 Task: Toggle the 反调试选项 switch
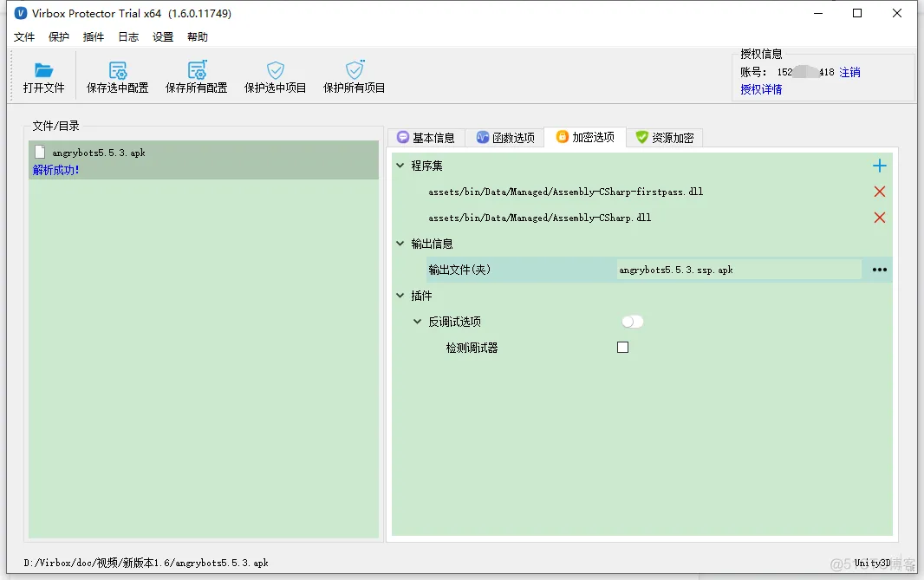[x=632, y=322]
